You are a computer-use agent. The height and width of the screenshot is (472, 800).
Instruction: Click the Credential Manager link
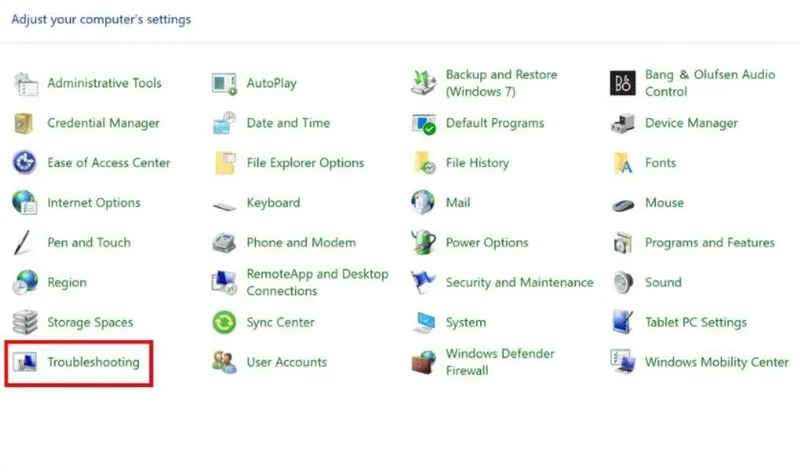point(104,123)
